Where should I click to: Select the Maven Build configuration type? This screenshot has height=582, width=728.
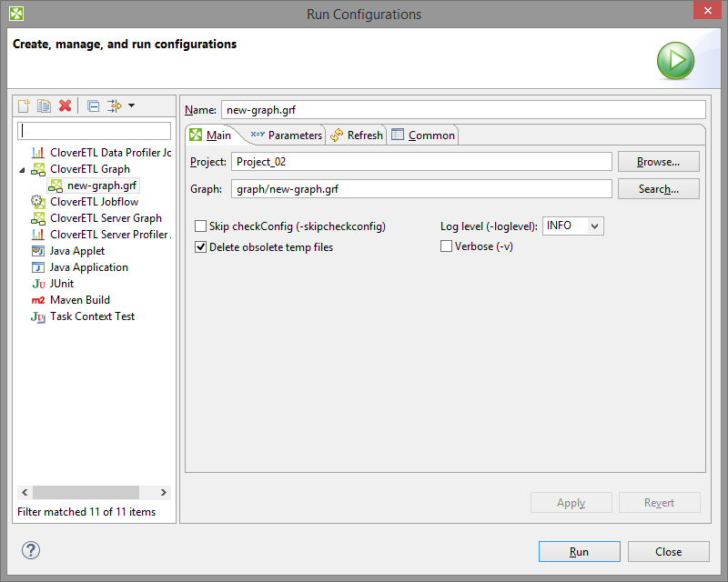(79, 300)
